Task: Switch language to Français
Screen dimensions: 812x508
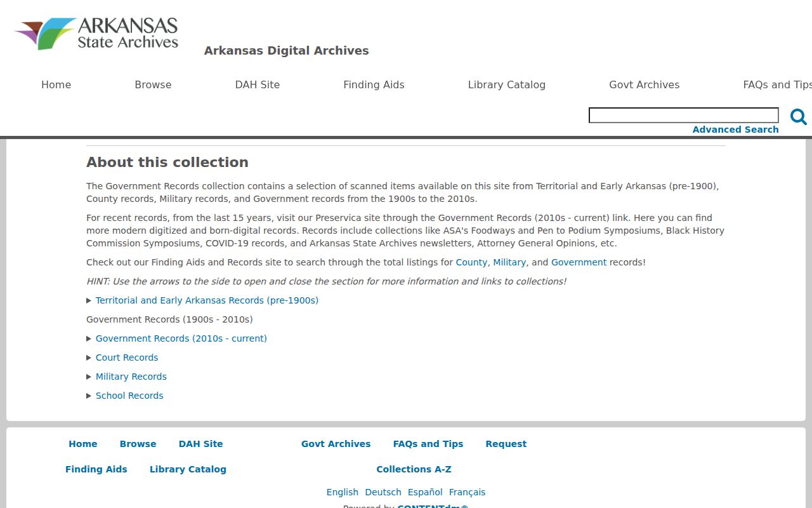Action: pos(467,492)
